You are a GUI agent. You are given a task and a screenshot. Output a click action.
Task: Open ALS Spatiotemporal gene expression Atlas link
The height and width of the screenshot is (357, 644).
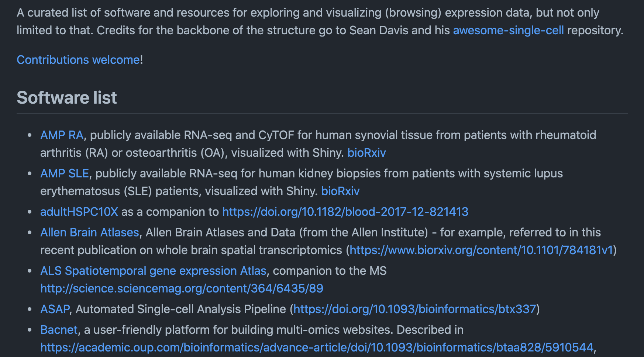point(153,271)
